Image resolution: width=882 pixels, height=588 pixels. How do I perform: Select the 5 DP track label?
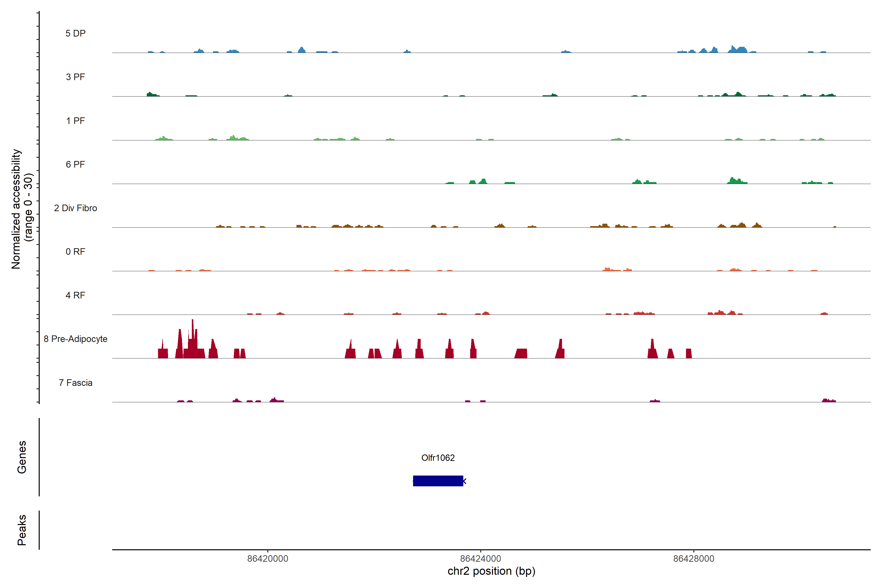(75, 33)
